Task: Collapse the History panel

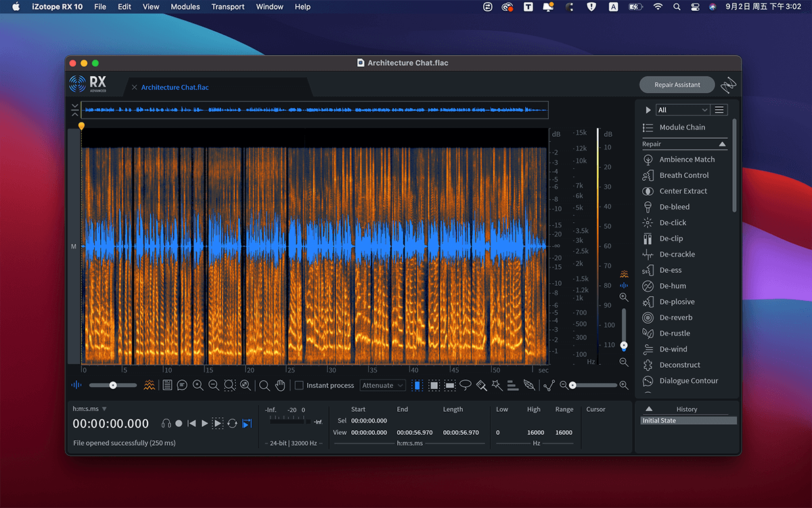Action: 648,409
